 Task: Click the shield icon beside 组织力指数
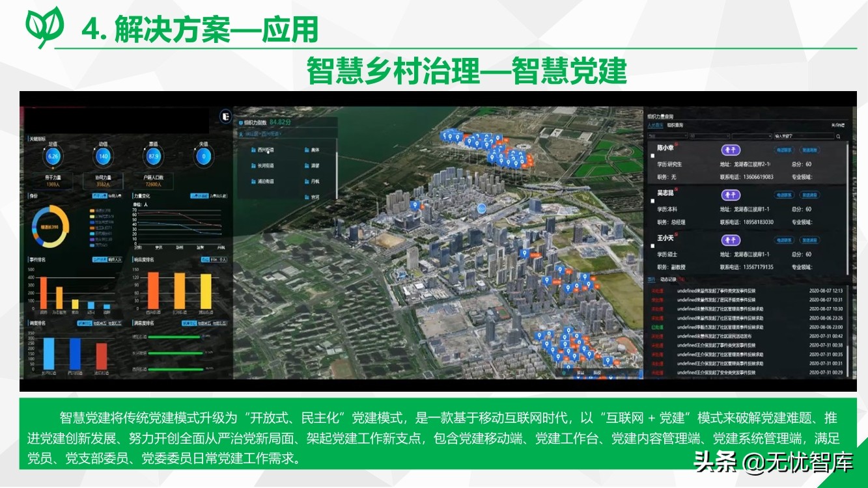[240, 122]
